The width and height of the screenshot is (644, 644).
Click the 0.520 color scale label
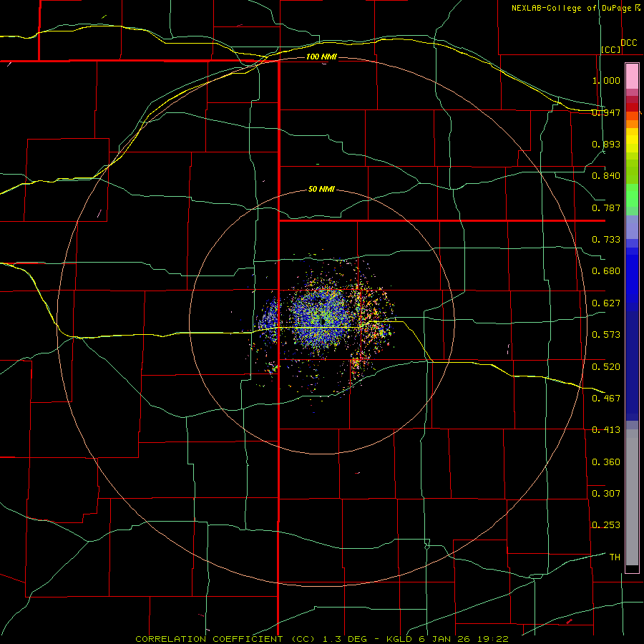tap(606, 367)
